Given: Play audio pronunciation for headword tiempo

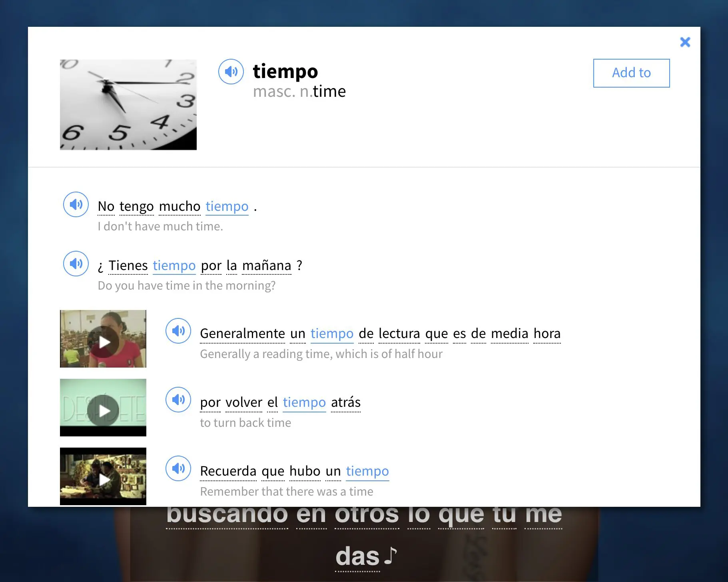Looking at the screenshot, I should 231,72.
